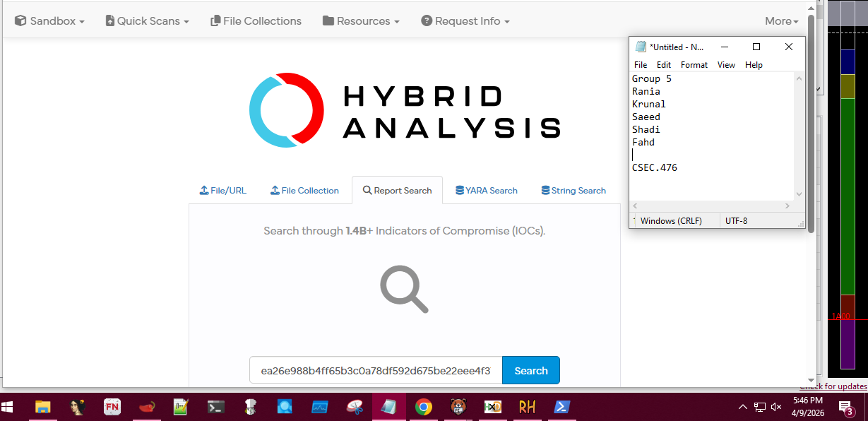The width and height of the screenshot is (868, 421).
Task: Expand the More dropdown in navbar
Action: point(782,21)
